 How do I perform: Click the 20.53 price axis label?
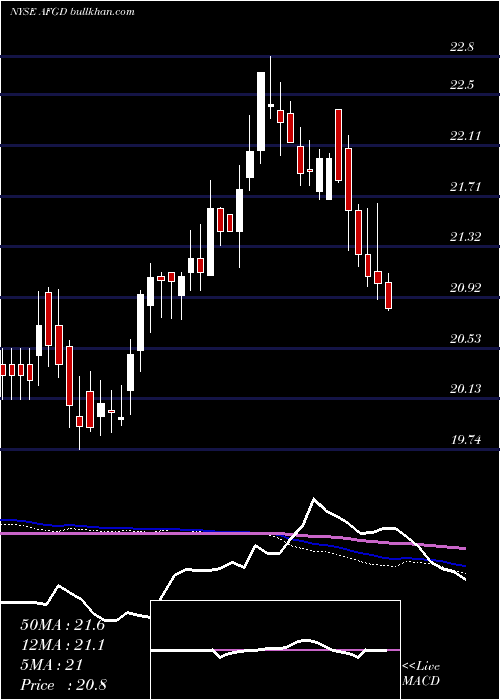tap(465, 338)
